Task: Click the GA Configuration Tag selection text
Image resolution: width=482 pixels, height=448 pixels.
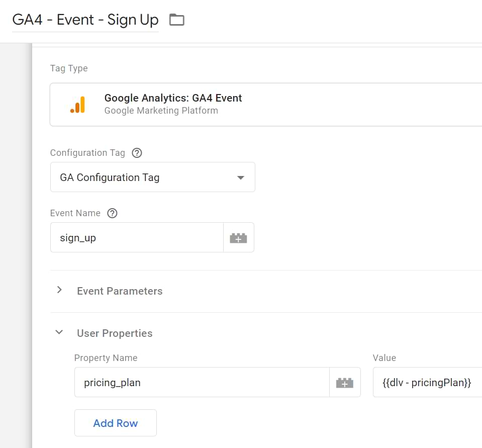Action: (x=110, y=177)
